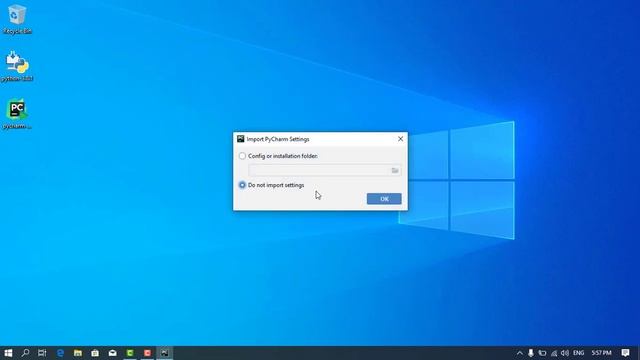Click the folder path input field
Viewport: 640px width, 360px height.
319,170
